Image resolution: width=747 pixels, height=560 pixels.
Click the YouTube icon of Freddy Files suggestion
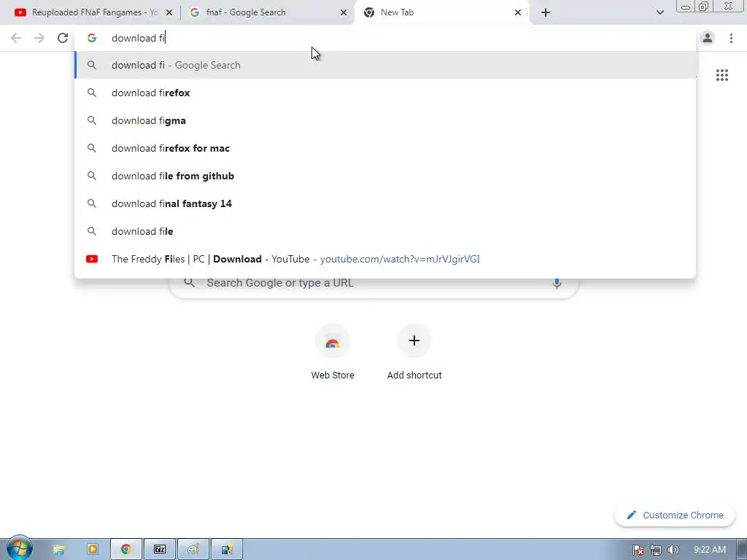[x=91, y=259]
